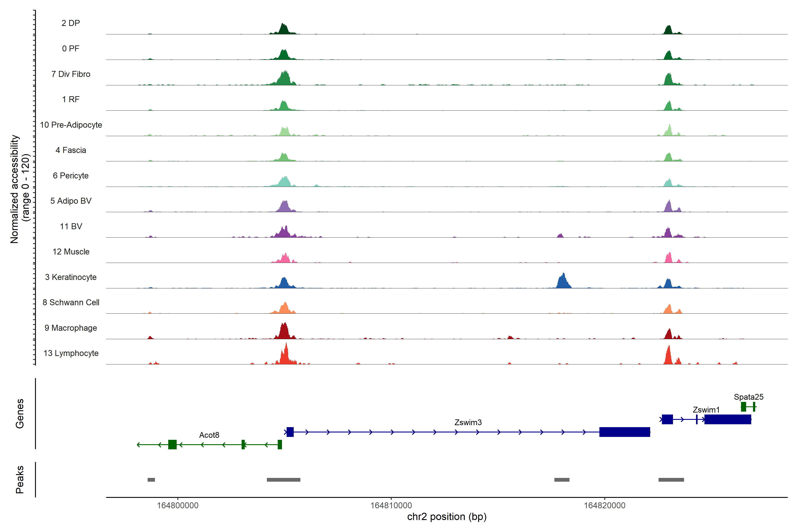Select the 13 Lymphocyte track label
The image size is (798, 532).
pyautogui.click(x=71, y=353)
